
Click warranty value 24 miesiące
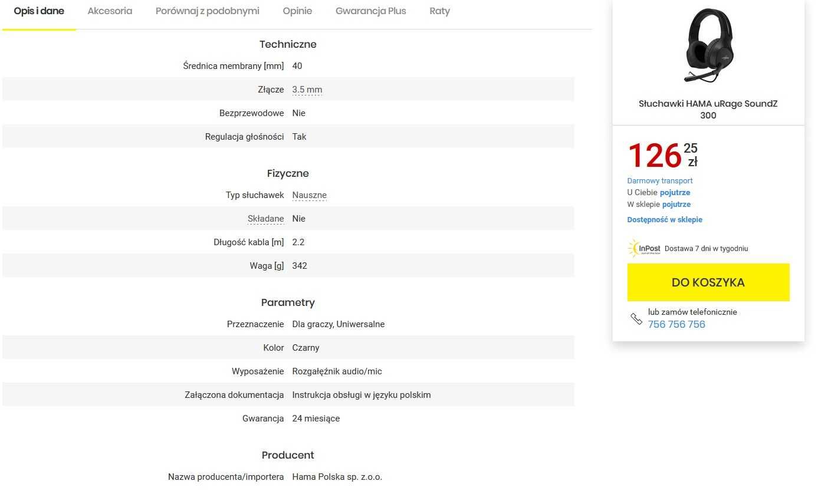(x=316, y=419)
